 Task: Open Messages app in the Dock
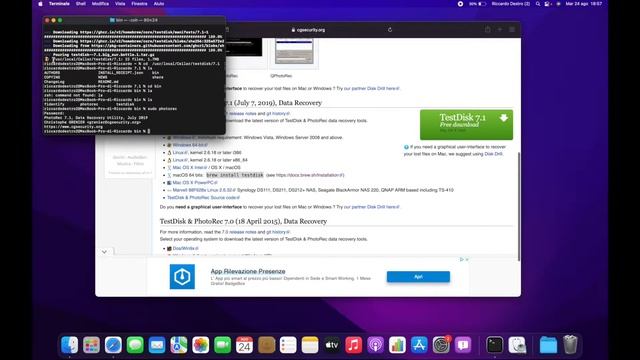click(x=135, y=345)
